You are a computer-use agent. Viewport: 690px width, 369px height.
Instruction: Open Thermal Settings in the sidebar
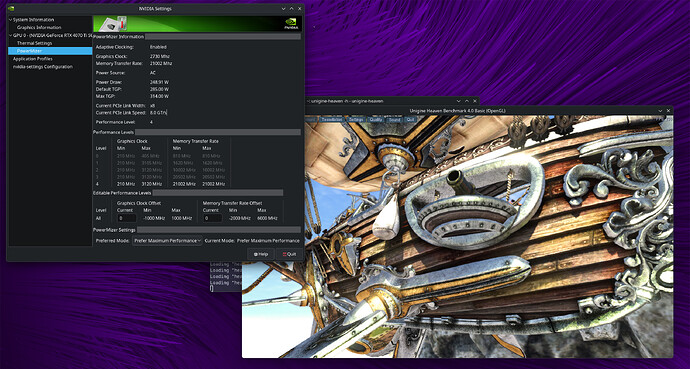[34, 43]
